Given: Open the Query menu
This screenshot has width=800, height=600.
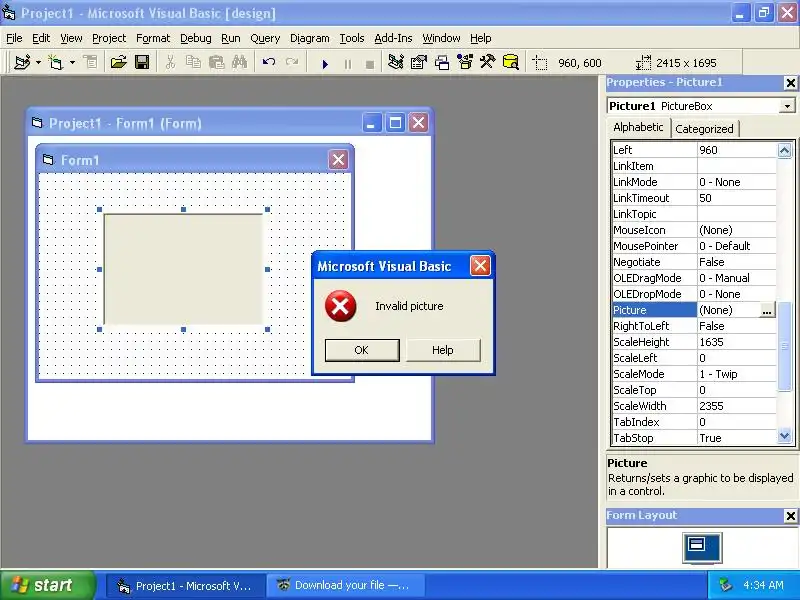Looking at the screenshot, I should [x=265, y=38].
